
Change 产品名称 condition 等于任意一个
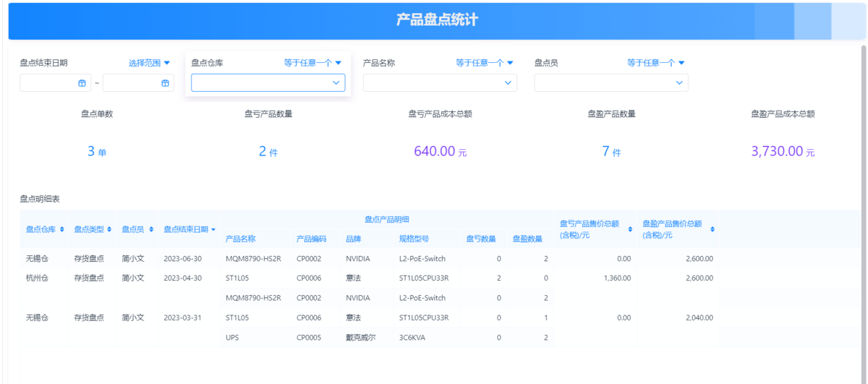484,63
